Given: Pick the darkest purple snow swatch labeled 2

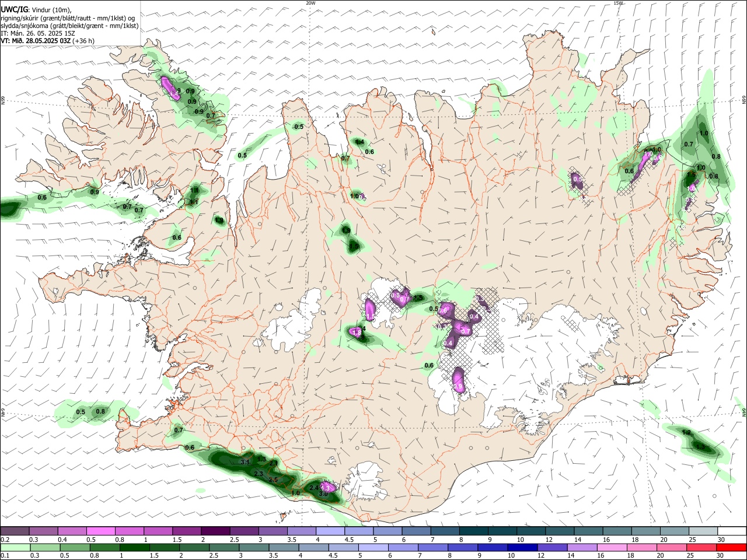Looking at the screenshot, I should pos(215,531).
